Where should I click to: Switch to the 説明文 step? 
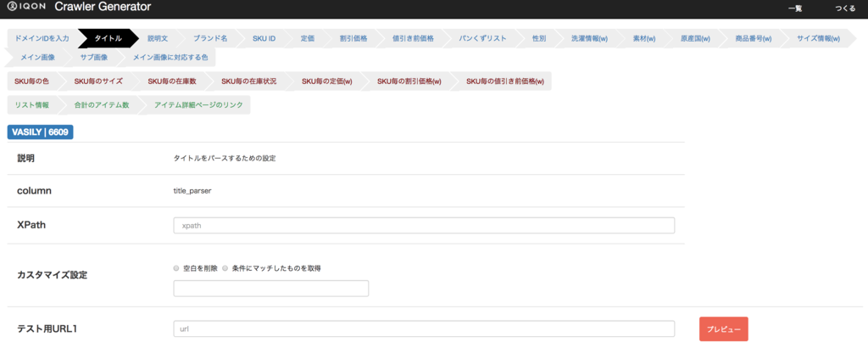(x=157, y=39)
